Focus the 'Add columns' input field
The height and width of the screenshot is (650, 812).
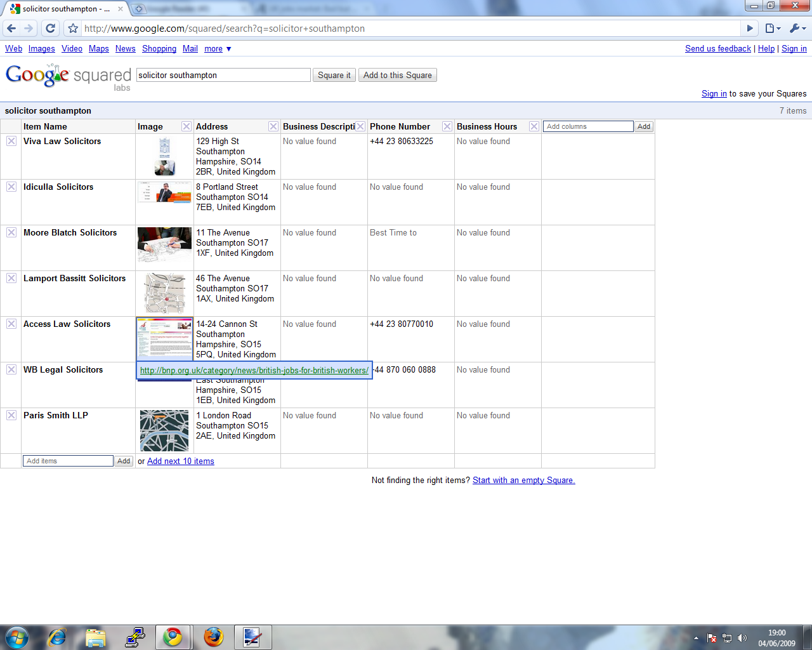click(x=588, y=126)
